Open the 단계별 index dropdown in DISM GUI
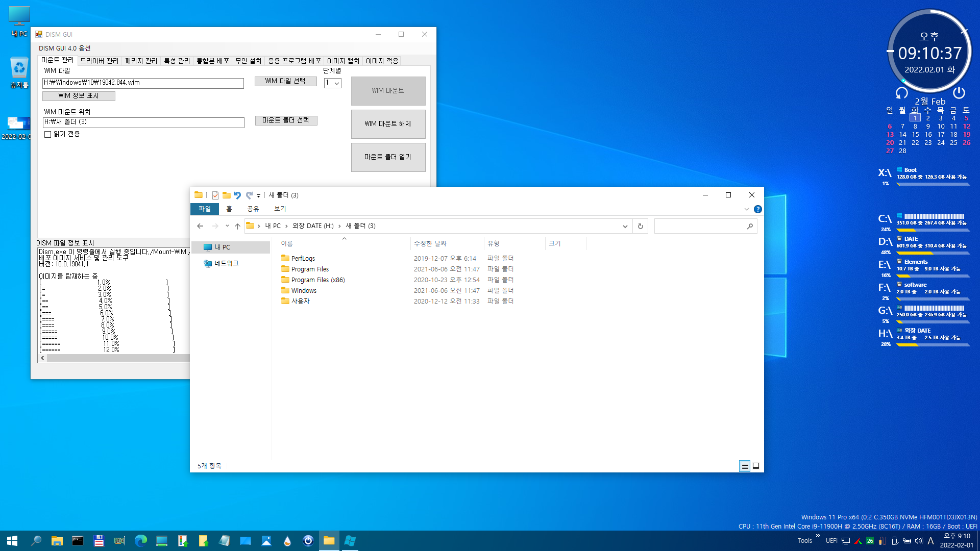Screen dimensions: 980x551 [332, 83]
